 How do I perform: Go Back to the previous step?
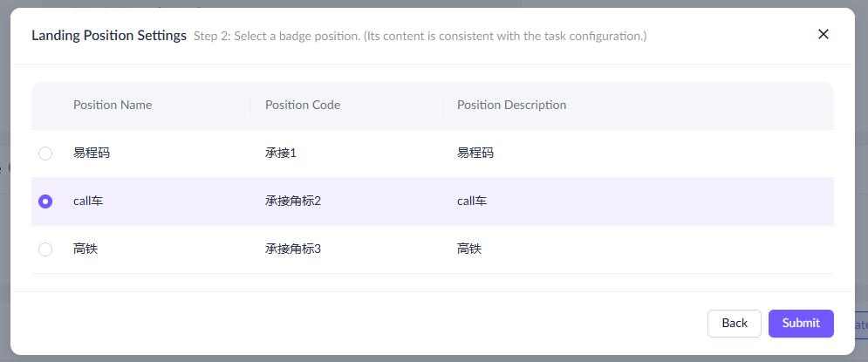coord(734,323)
